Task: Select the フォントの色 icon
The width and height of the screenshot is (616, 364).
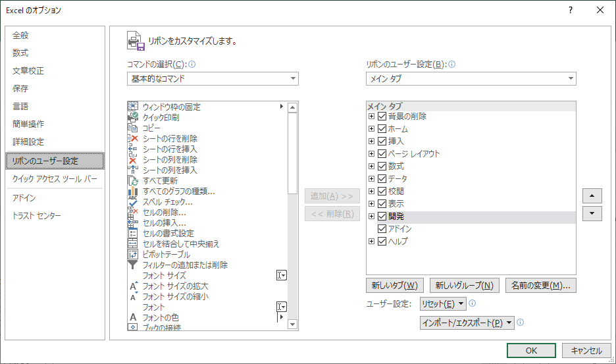Action: click(133, 317)
